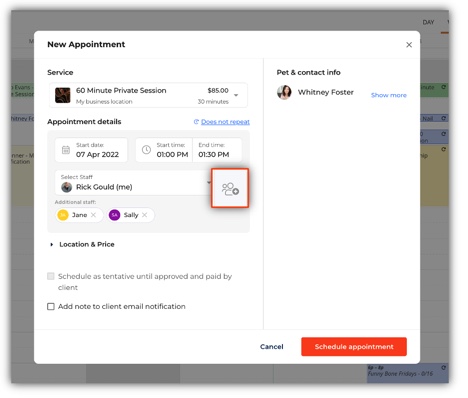Screen dimensions: 468x398
Task: Open the Does not repeat link
Action: [225, 122]
